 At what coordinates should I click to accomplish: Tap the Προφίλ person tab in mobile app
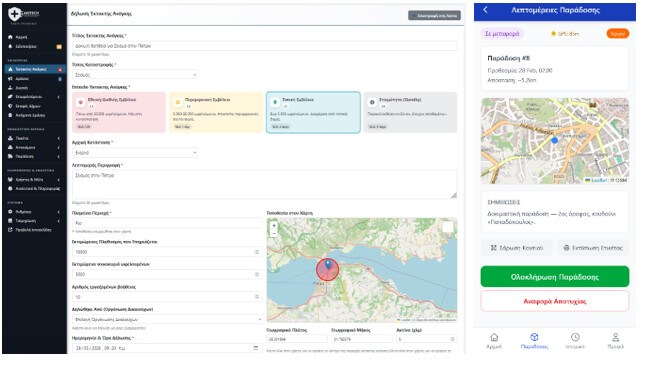(x=615, y=341)
